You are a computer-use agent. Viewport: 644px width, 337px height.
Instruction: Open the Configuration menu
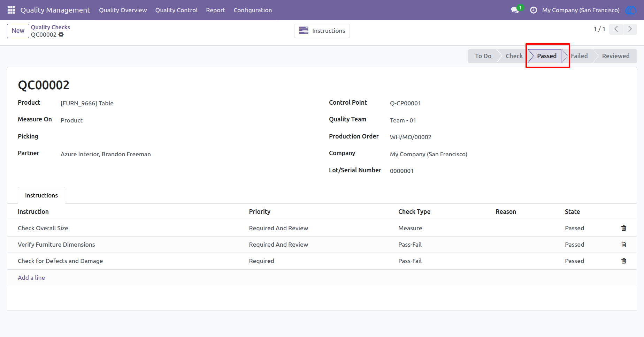(253, 10)
